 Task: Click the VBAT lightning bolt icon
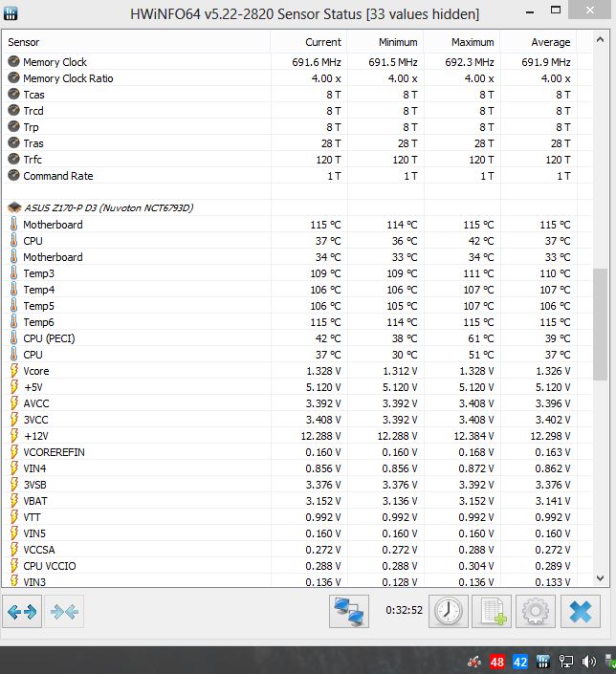click(x=13, y=500)
